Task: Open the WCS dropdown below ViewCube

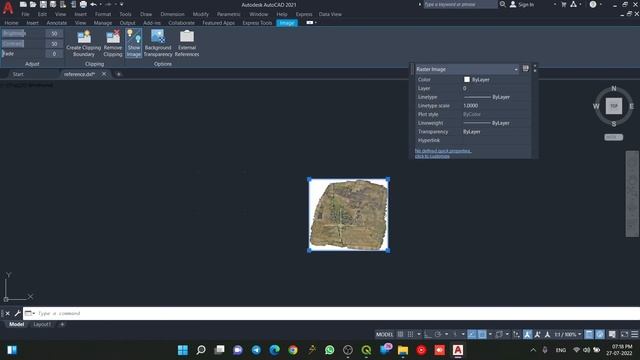Action: coord(613,137)
